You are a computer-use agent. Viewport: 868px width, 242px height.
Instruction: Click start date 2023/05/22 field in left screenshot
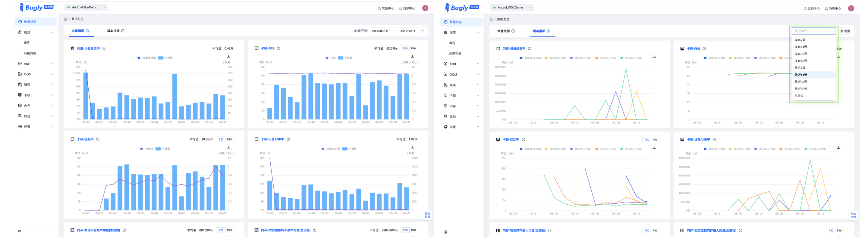coord(380,31)
